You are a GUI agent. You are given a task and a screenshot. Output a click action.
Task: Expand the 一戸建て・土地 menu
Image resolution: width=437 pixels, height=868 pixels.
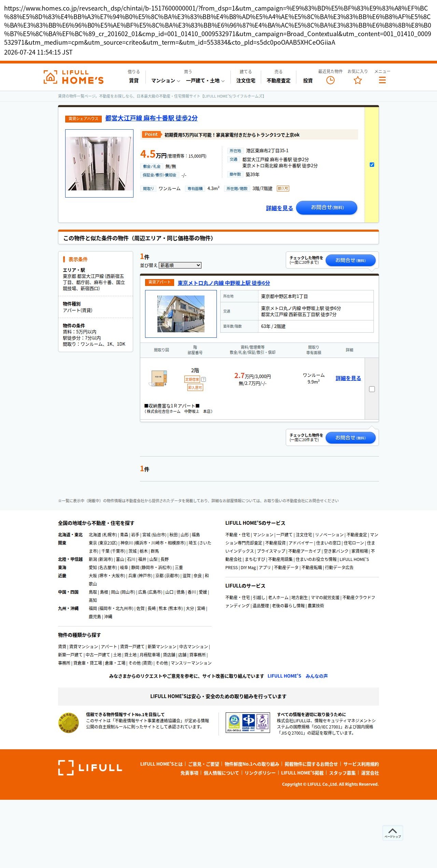click(205, 81)
